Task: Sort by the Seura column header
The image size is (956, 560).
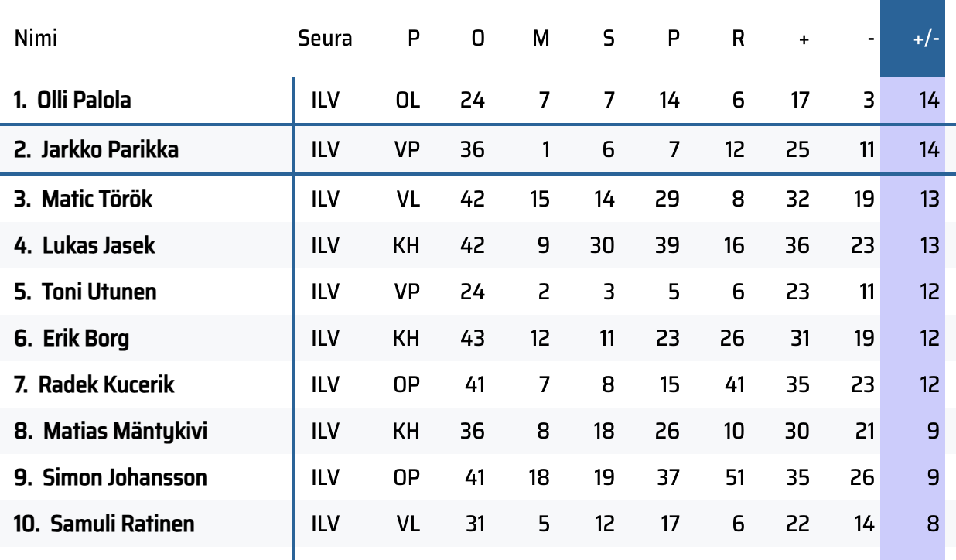Action: pos(325,39)
